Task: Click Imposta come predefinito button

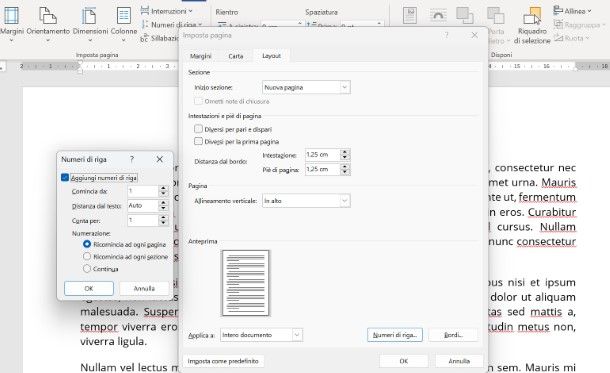Action: 223,361
